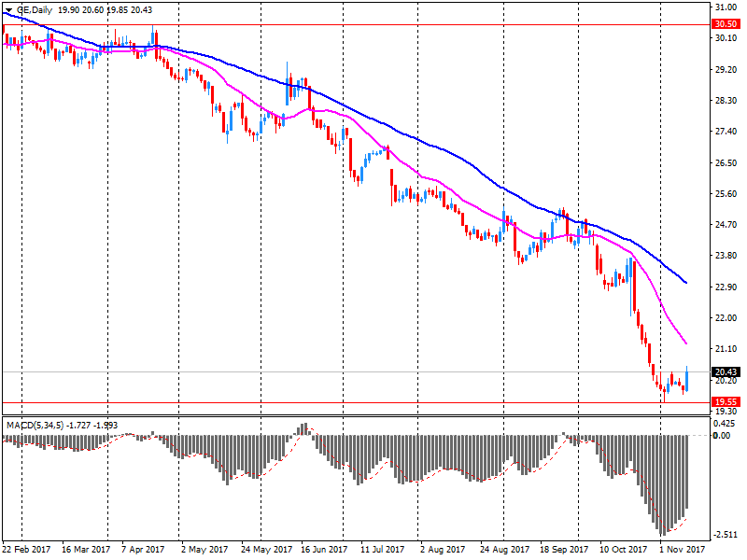Click the 22.90 price axis label
747x560 pixels.
pyautogui.click(x=726, y=287)
